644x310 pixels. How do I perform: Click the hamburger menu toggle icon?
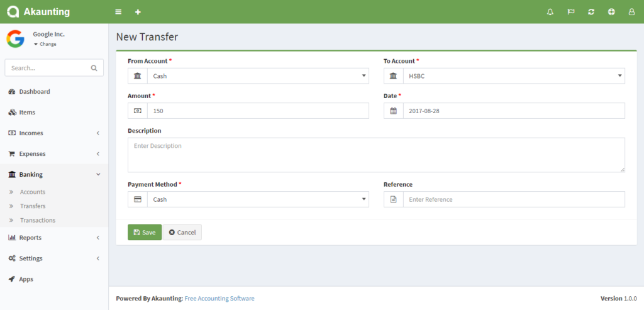coord(118,12)
